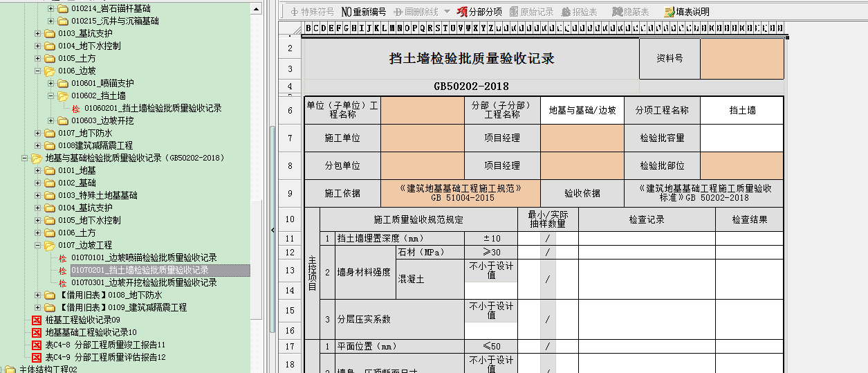868x373 pixels.
Task: Select 桩基工程验收记录09 in the tree
Action: click(82, 320)
